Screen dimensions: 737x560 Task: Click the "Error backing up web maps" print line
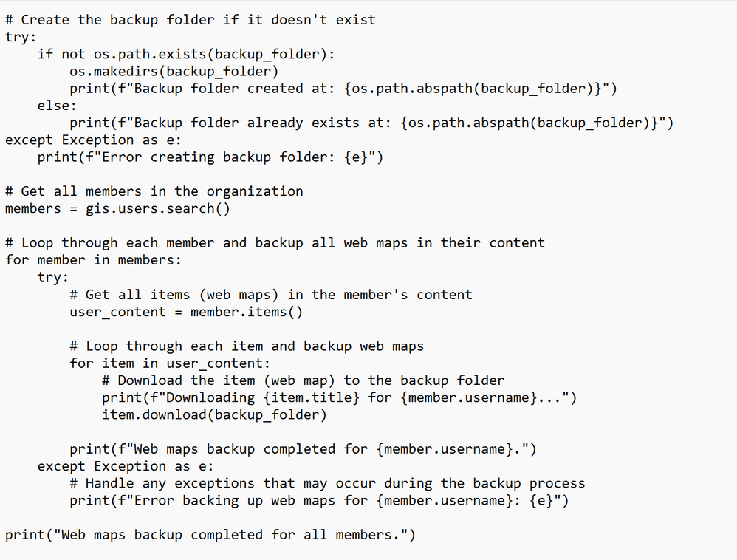319,501
